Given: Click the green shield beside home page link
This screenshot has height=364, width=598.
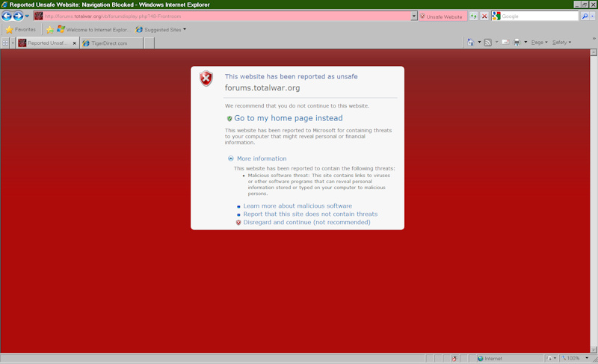Looking at the screenshot, I should tap(229, 119).
